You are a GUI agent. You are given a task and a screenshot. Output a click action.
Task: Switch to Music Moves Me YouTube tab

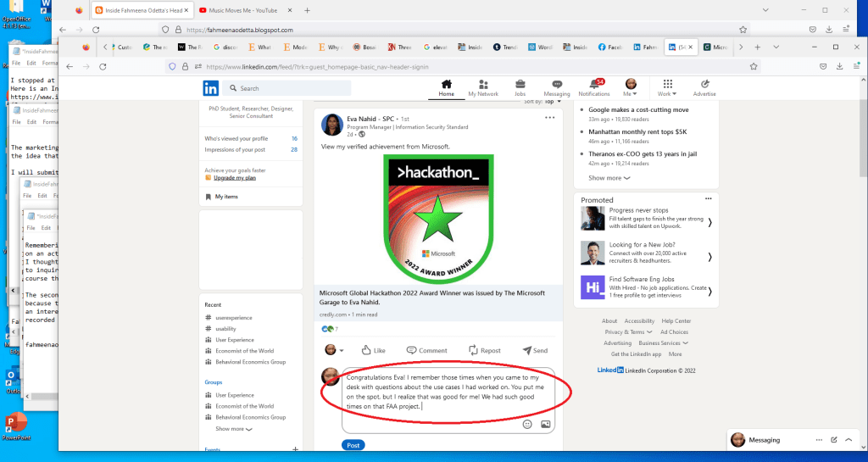point(245,10)
